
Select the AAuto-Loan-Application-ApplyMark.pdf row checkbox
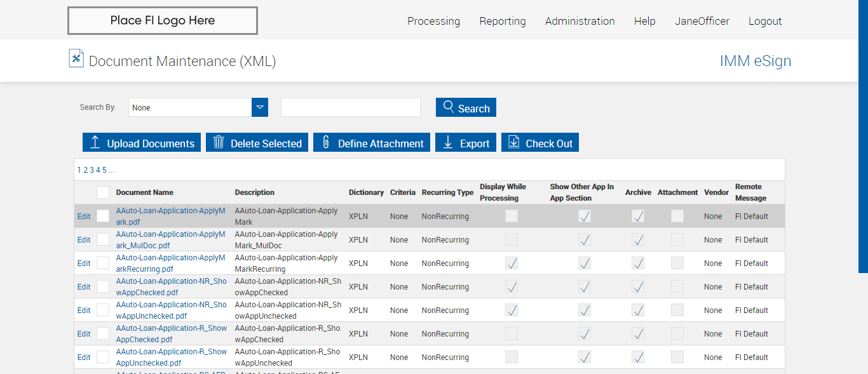tap(103, 216)
